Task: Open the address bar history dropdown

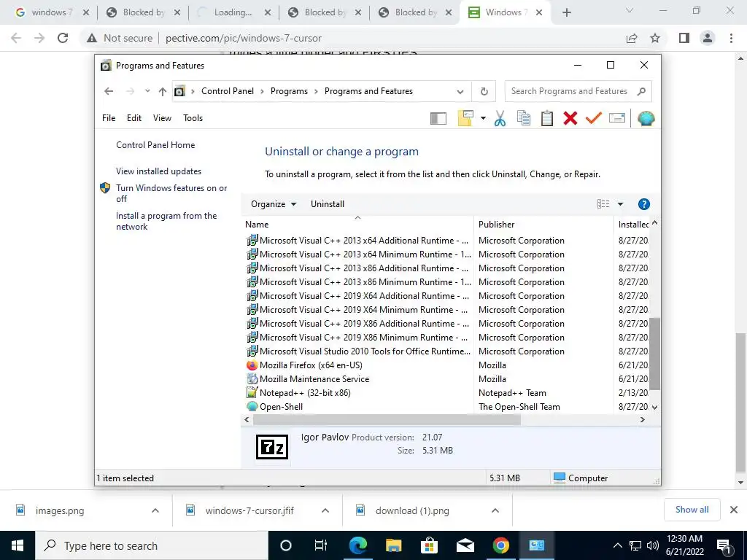Action: point(460,91)
